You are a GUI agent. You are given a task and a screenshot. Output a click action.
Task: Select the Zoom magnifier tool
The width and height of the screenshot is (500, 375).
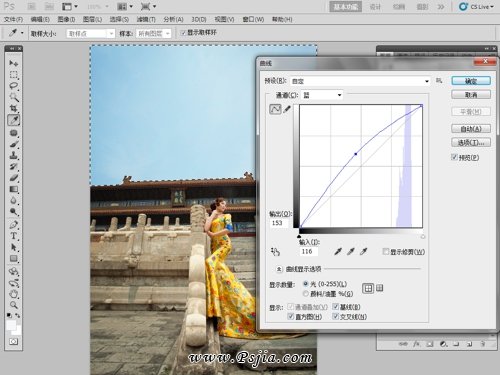(13, 305)
